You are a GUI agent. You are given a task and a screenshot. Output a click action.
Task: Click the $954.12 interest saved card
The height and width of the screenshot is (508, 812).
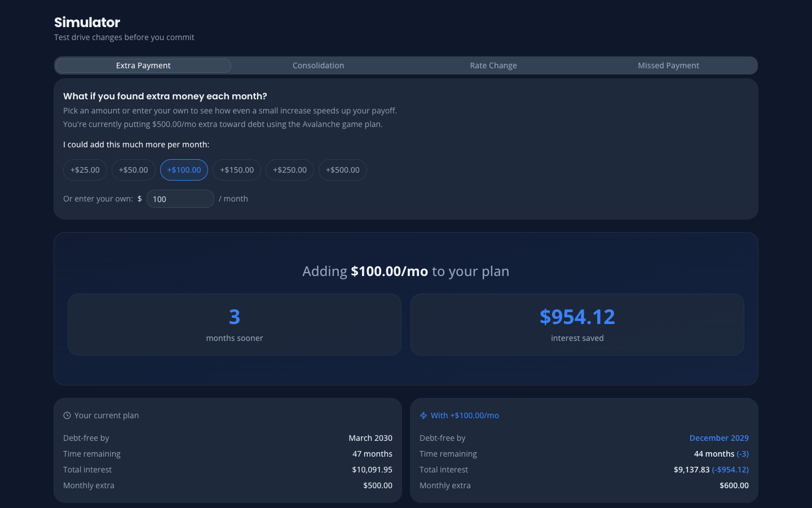click(577, 324)
